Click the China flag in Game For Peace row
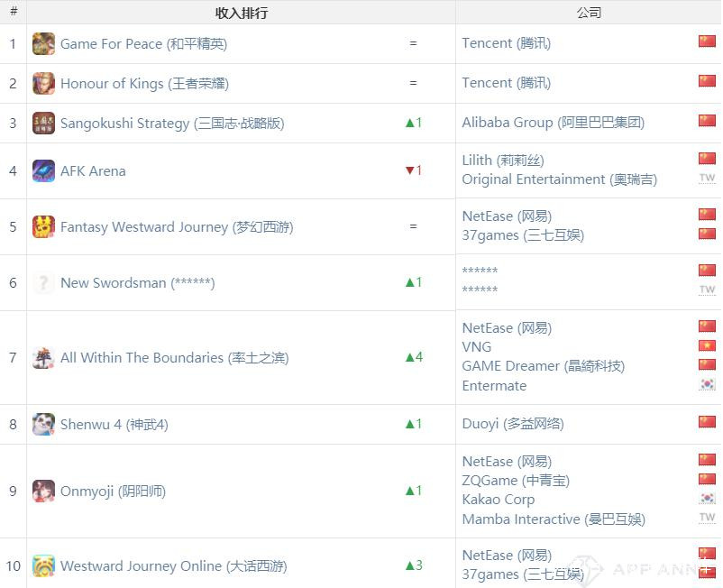Viewport: 723px width, 588px height. pyautogui.click(x=707, y=41)
